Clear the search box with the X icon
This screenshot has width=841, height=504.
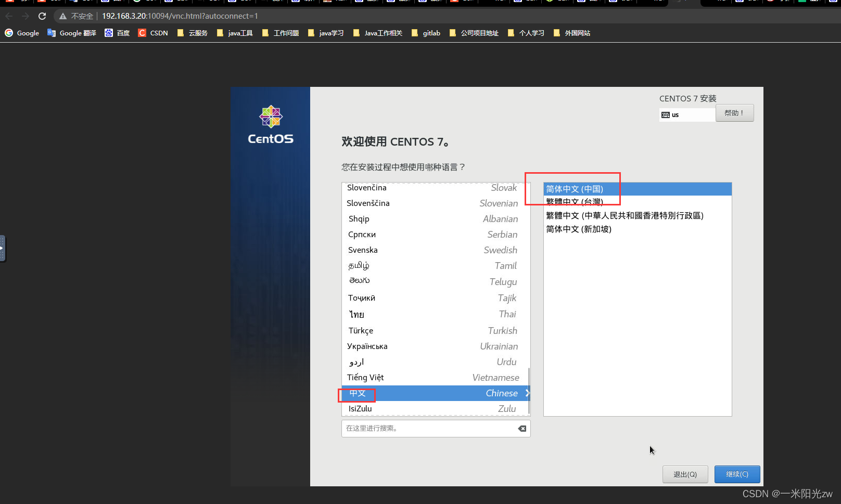[521, 428]
